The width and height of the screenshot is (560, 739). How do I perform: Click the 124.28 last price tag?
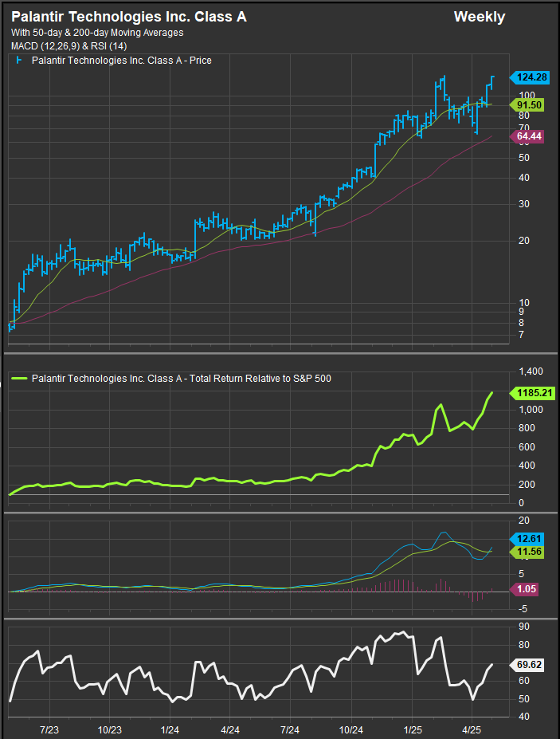point(530,77)
